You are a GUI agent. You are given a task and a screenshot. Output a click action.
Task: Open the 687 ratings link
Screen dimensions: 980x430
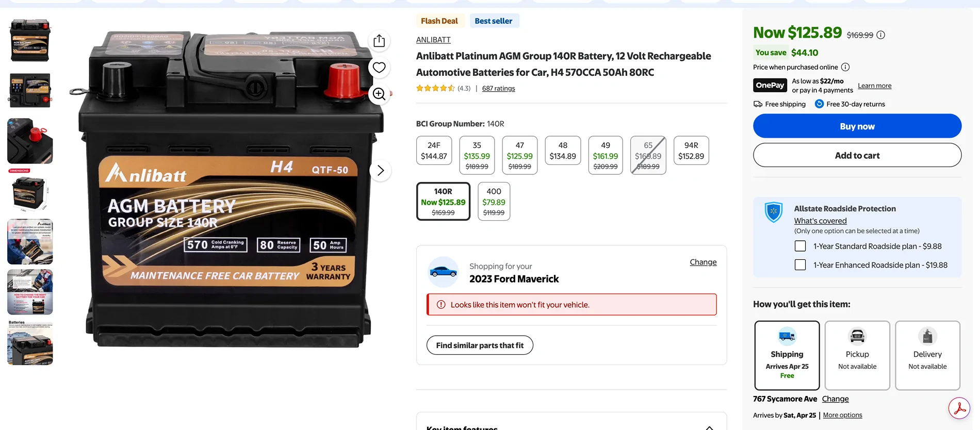tap(498, 88)
